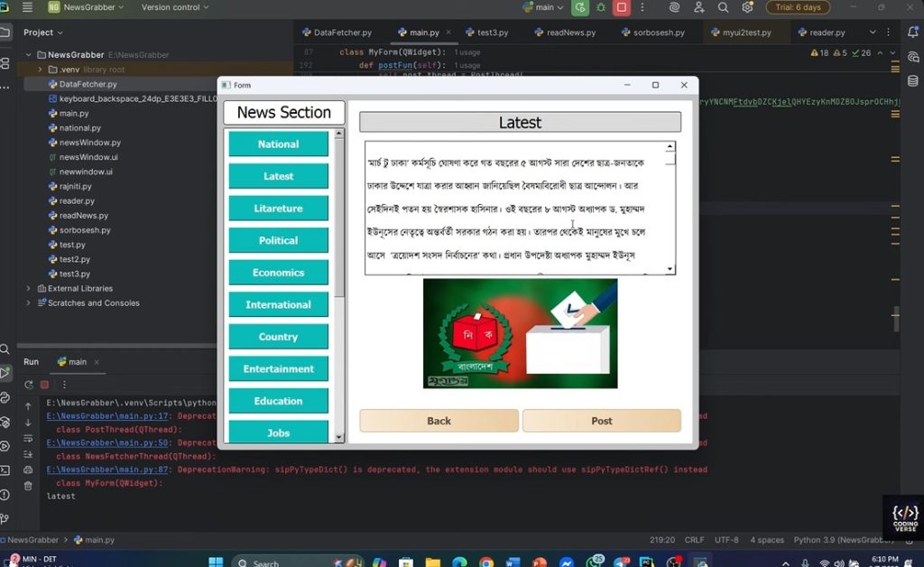Switch to the readNews.py editor tab

(x=565, y=33)
